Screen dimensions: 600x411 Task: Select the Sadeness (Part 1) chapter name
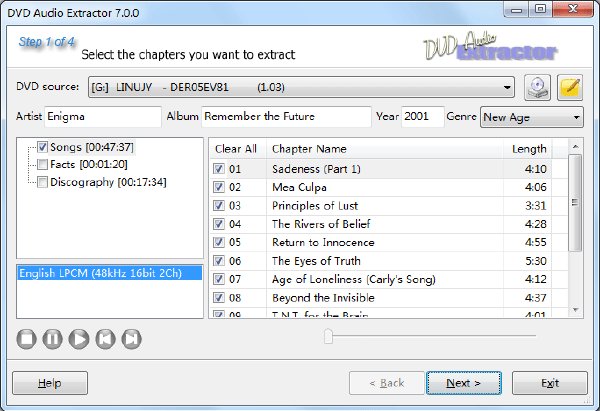[316, 169]
